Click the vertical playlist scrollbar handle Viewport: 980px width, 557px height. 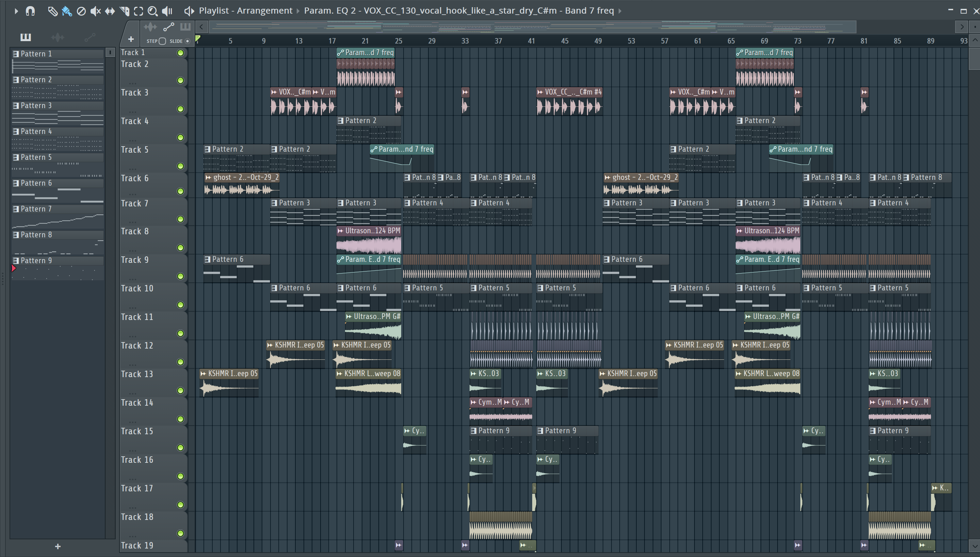tap(975, 58)
